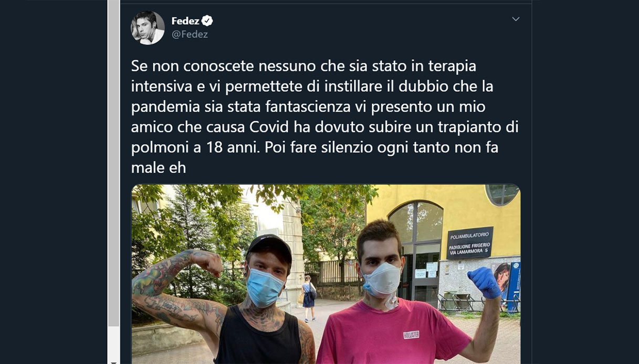Click the tweet's last line 'male eh'

point(159,168)
